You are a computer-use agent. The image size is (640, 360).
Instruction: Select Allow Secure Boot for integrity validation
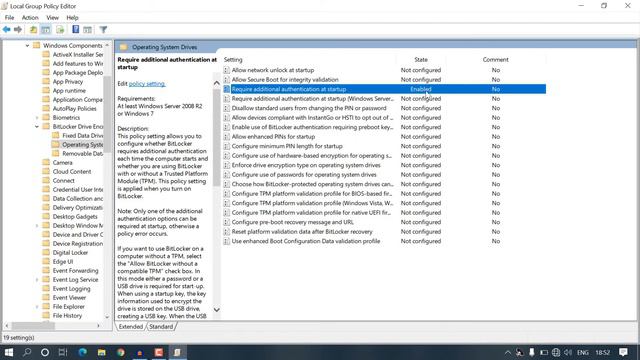[285, 80]
